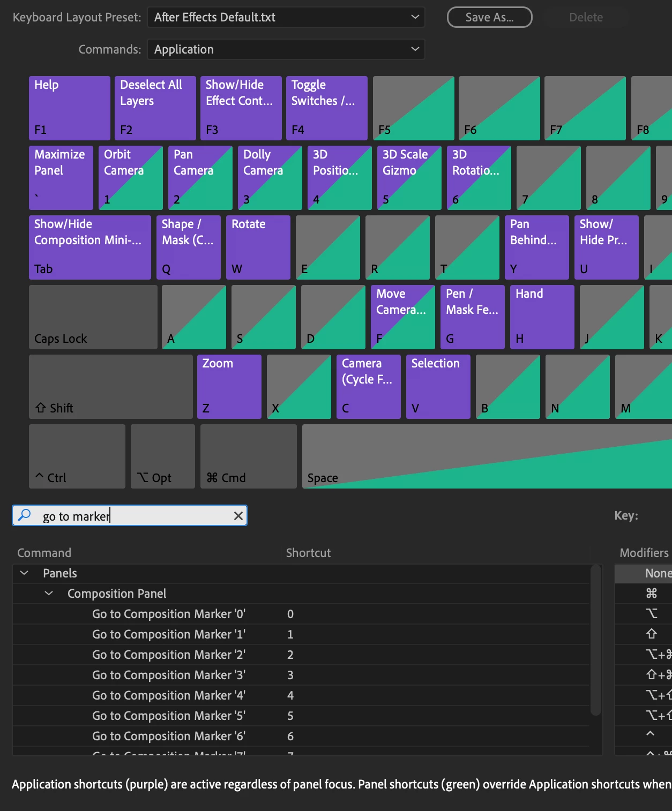Select the Orbit Camera 1 key
The width and height of the screenshot is (672, 811).
coord(131,178)
